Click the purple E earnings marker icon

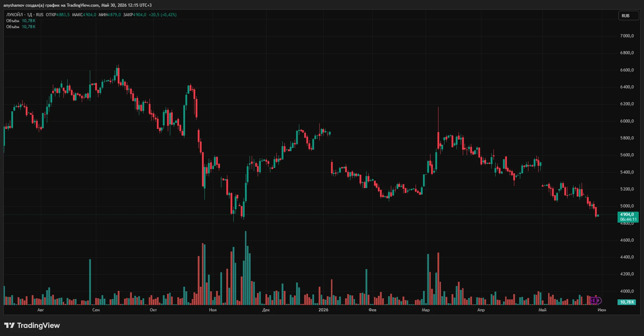[x=594, y=300]
